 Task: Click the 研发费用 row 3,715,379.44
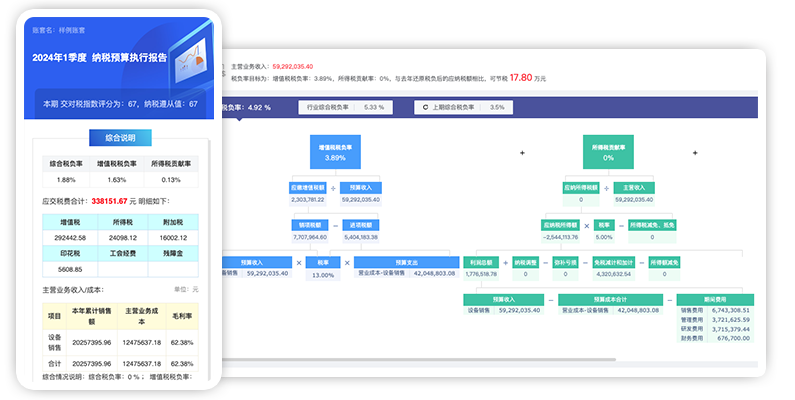[x=715, y=329]
